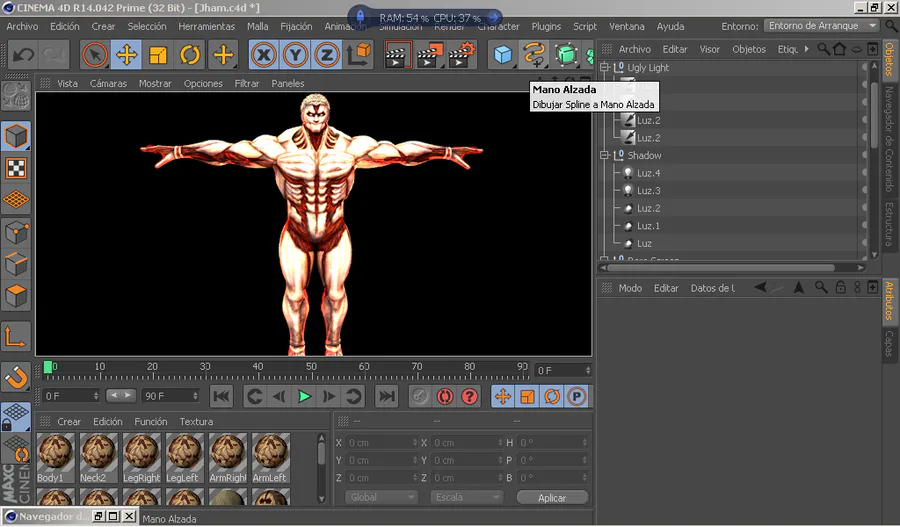Viewport: 900px width, 527px height.
Task: Activate the Move tool in top toolbar
Action: (x=126, y=55)
